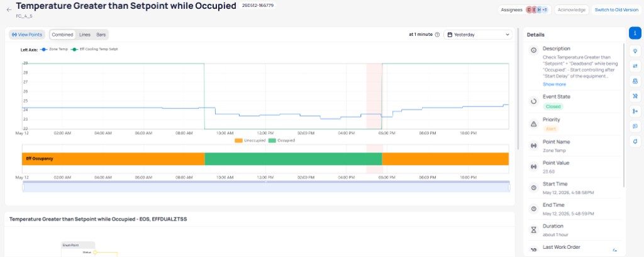The width and height of the screenshot is (644, 257).
Task: Open the lightbulb insights sidebar icon
Action: [635, 51]
